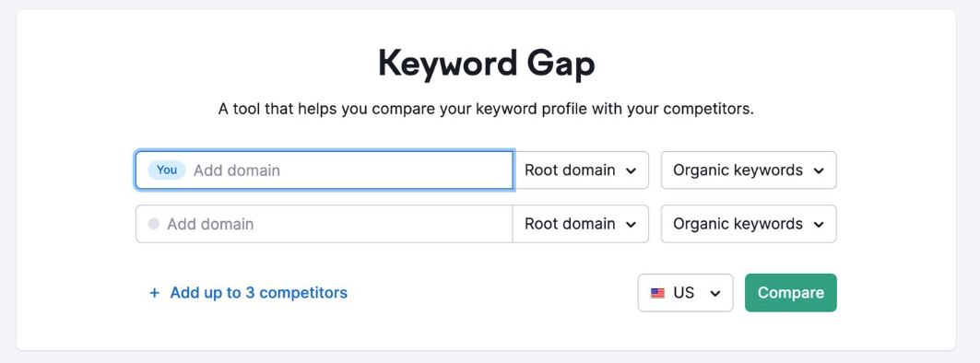Click the US flag icon
This screenshot has width=980, height=363.
point(657,293)
